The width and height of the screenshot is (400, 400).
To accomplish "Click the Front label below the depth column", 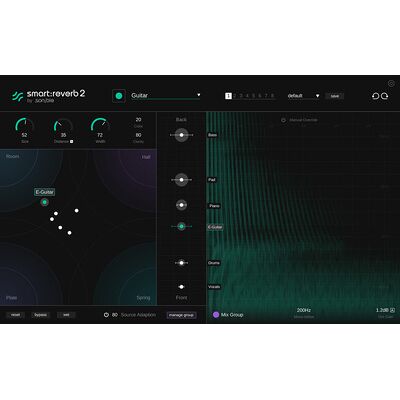I will 181,297.
